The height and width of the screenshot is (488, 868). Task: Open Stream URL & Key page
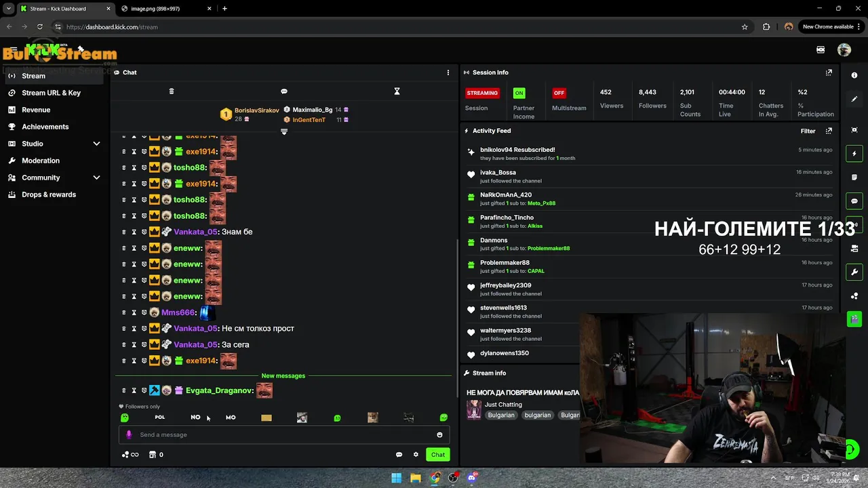point(53,93)
